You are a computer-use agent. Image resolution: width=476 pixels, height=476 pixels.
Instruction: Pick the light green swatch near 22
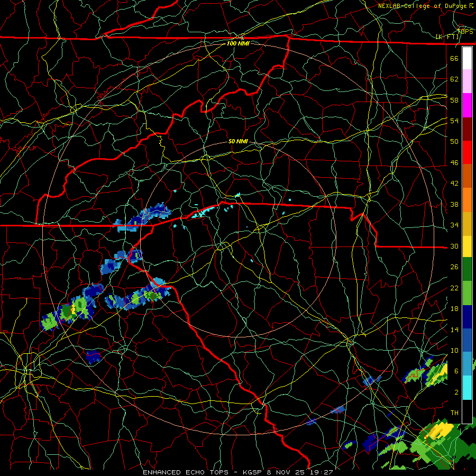pos(467,293)
